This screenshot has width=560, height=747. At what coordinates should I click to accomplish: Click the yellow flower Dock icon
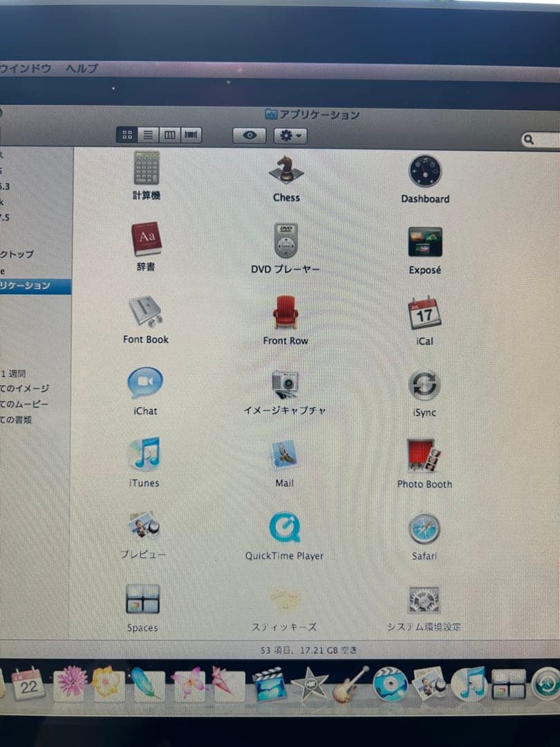point(109,685)
